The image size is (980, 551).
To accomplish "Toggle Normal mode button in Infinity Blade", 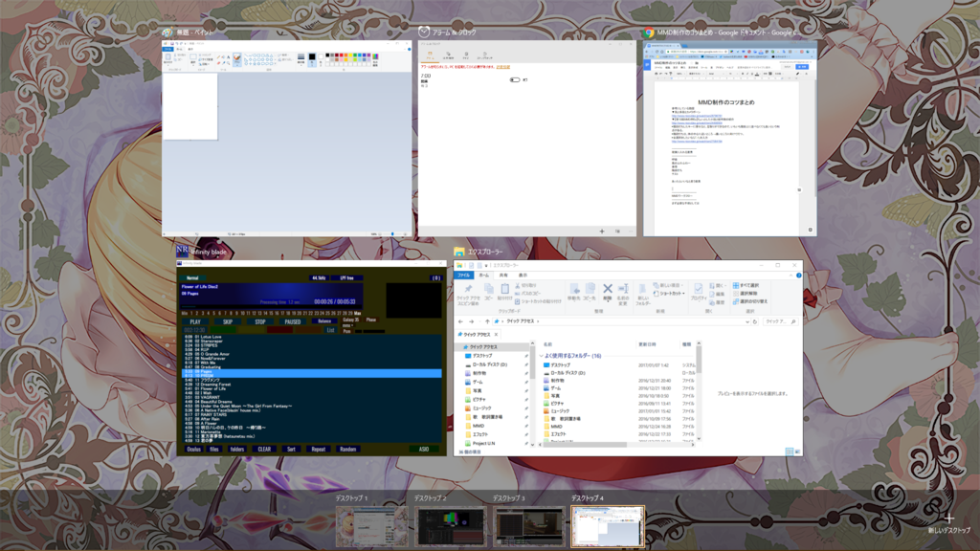I will tap(192, 278).
